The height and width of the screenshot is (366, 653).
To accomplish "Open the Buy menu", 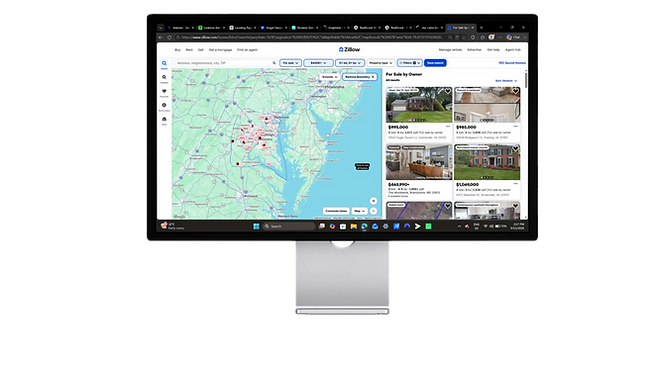I will (x=177, y=50).
